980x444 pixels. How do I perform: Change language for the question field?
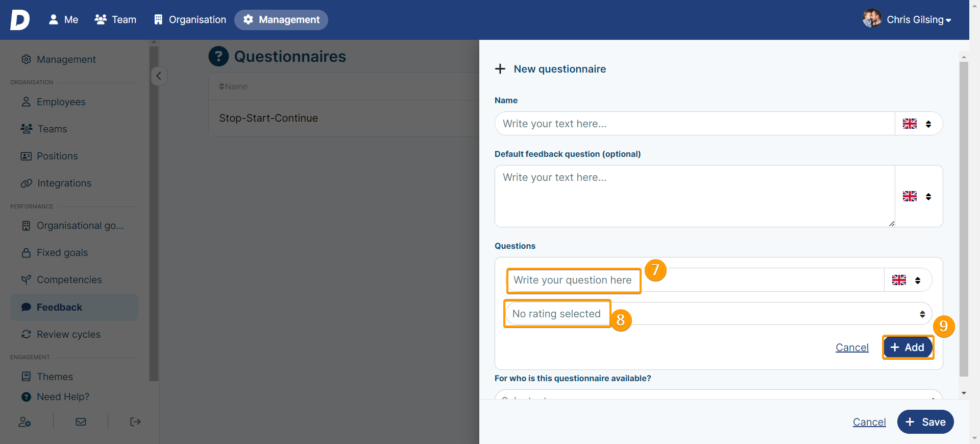pyautogui.click(x=908, y=280)
